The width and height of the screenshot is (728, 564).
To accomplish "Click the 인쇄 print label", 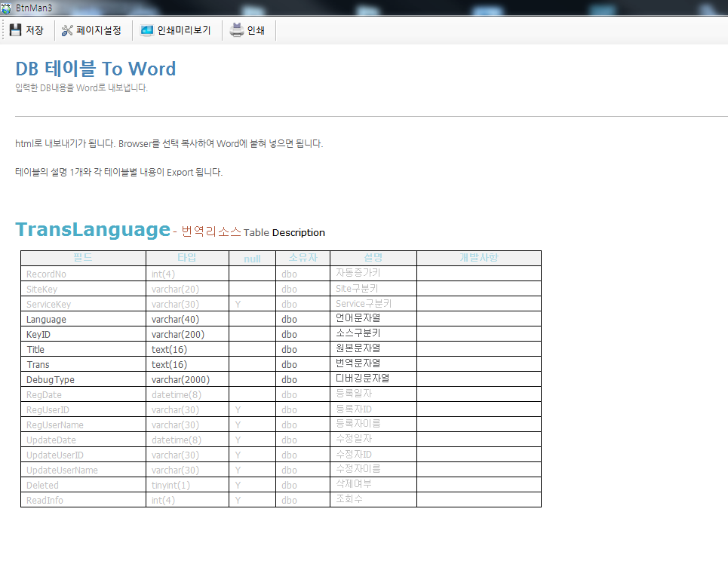I will point(256,30).
